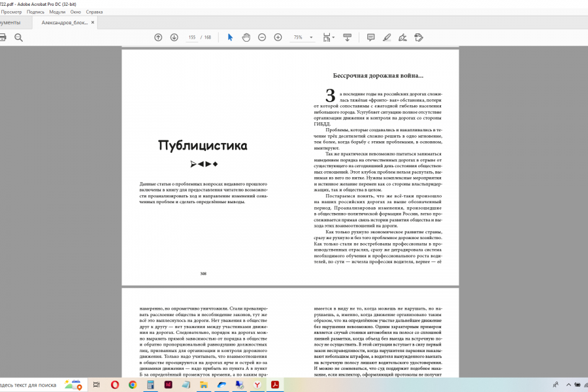Open the Справка menu
Screen dimensions: 588x392
coord(94,12)
